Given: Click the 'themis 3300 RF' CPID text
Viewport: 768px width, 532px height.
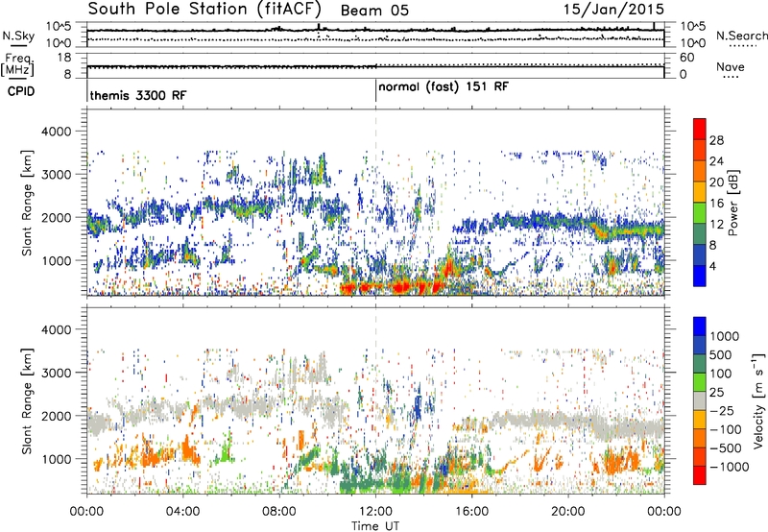Looking at the screenshot, I should click(x=138, y=95).
